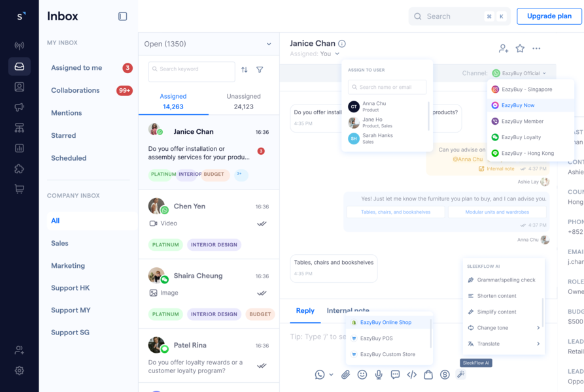Switch to the Assigned tab
This screenshot has height=392, width=584.
173,101
